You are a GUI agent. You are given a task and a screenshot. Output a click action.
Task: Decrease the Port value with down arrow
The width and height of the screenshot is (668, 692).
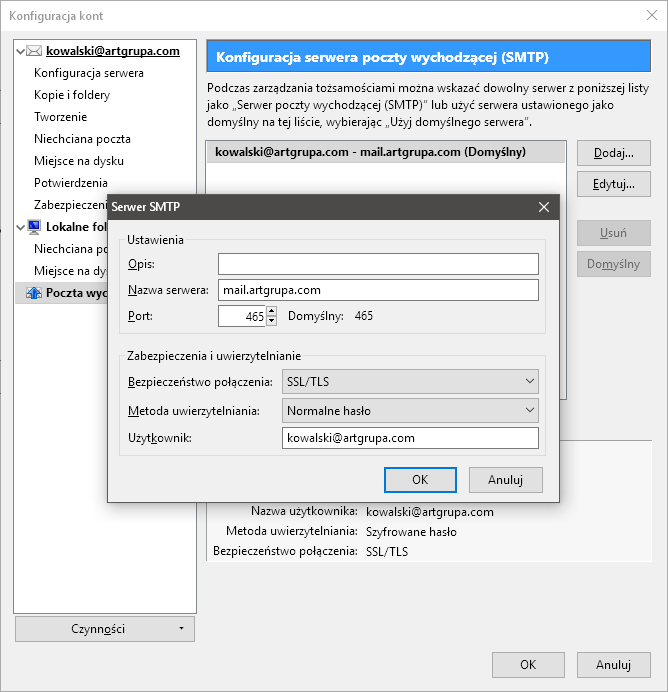[271, 321]
